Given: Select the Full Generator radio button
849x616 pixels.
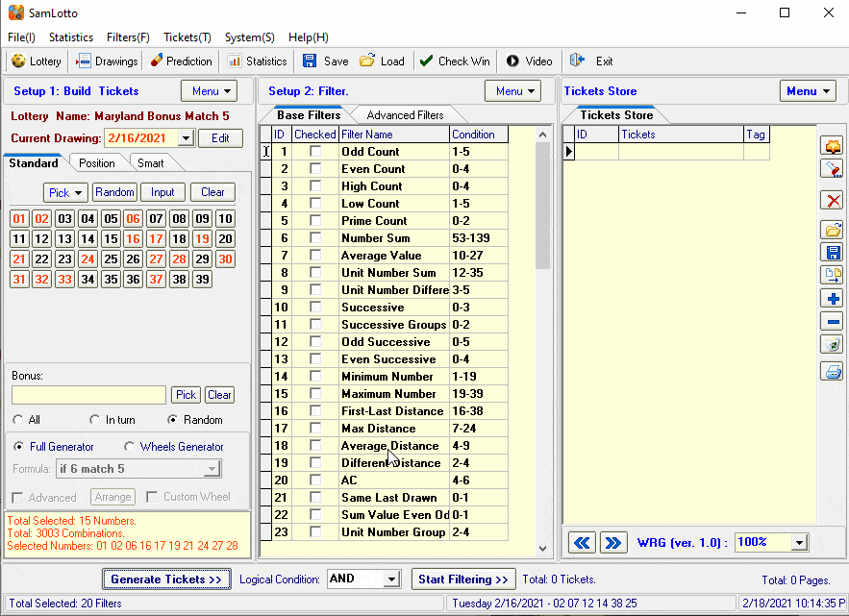Looking at the screenshot, I should coord(18,447).
